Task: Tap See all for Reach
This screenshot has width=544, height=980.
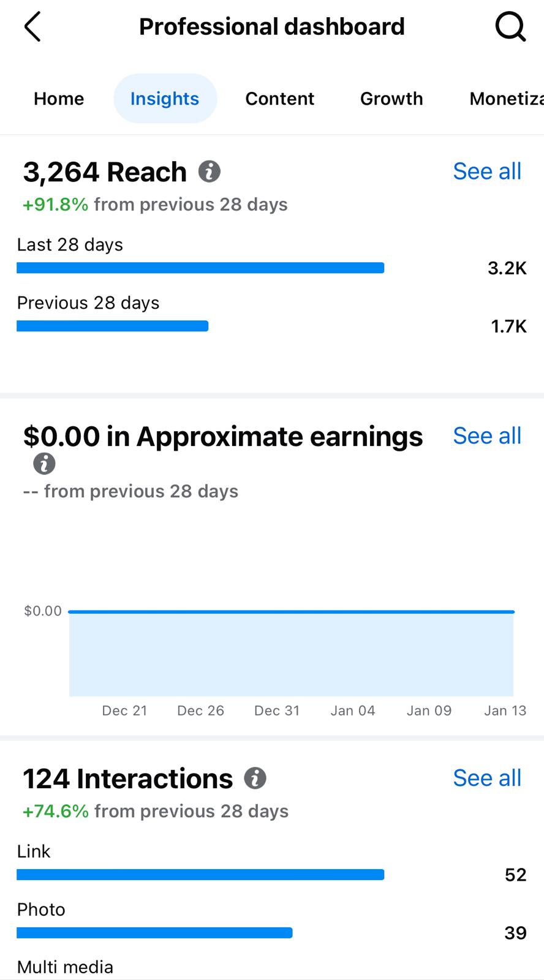Action: click(x=487, y=171)
